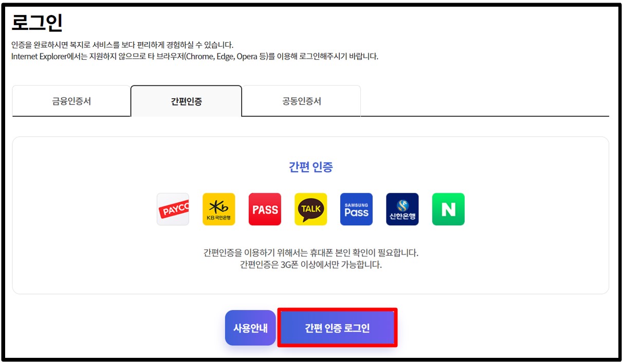Screen dimensions: 623x364
Task: Select the yellow Kakao TALK icon
Action: (310, 209)
